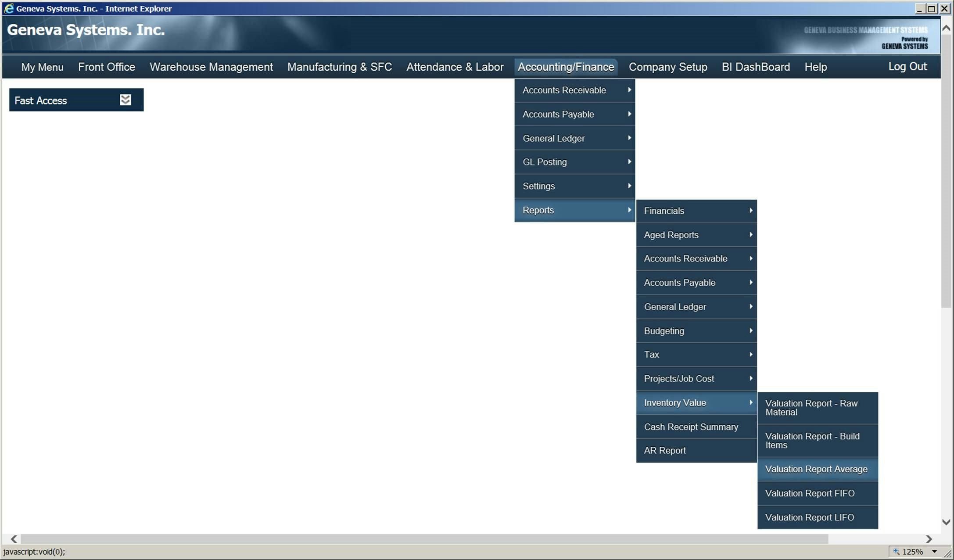Open the Help menu
Image resolution: width=954 pixels, height=560 pixels.
pyautogui.click(x=815, y=67)
